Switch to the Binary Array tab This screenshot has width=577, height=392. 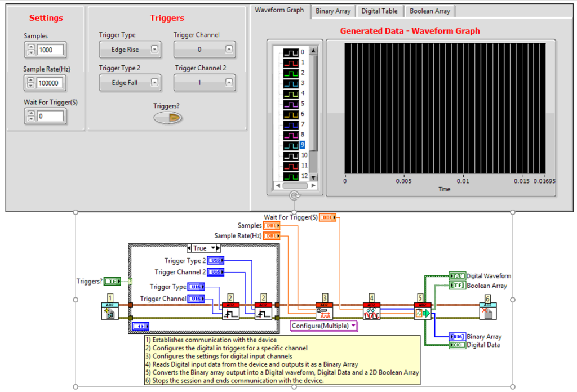click(332, 11)
